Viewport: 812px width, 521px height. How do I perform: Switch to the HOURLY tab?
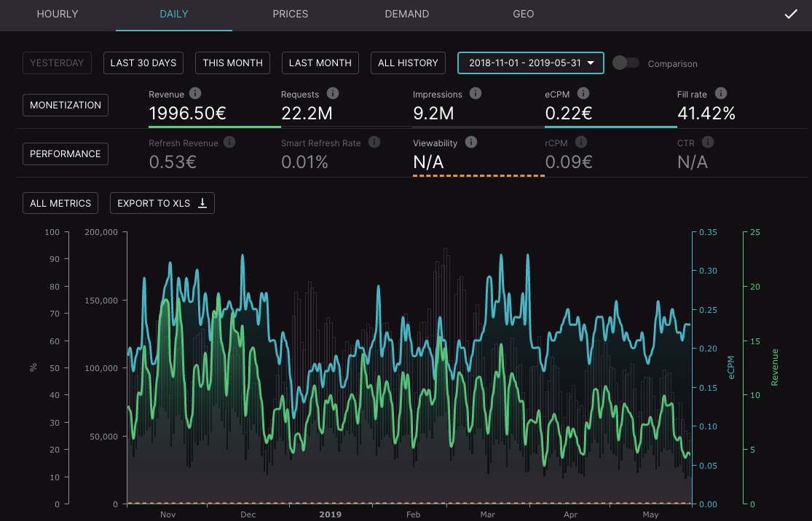58,15
